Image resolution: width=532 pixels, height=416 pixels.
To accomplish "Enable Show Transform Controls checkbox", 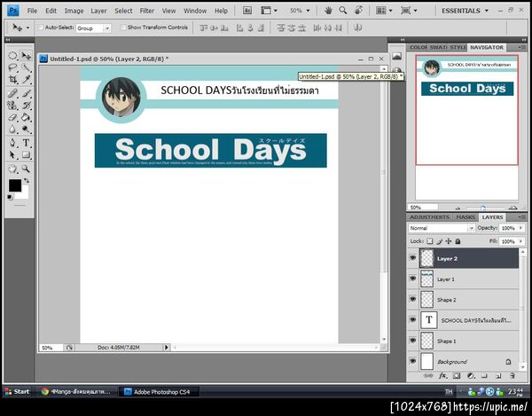I will coord(123,27).
